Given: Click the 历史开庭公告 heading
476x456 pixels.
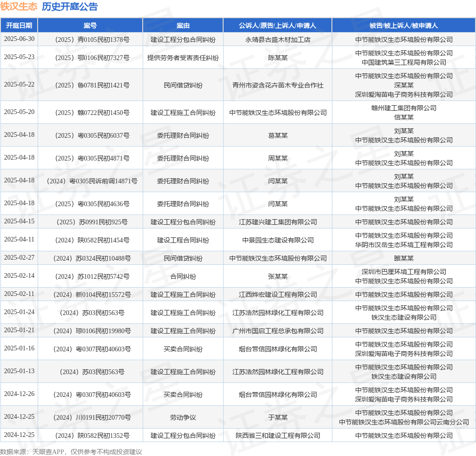Looking at the screenshot, I should coord(70,7).
